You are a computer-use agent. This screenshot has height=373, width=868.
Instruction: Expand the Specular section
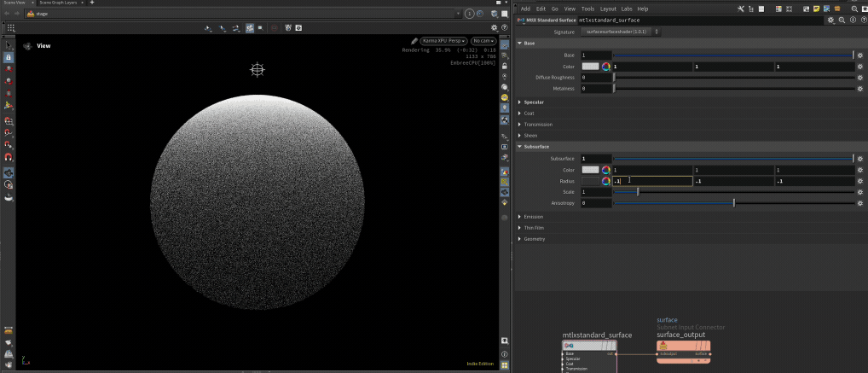pos(534,102)
